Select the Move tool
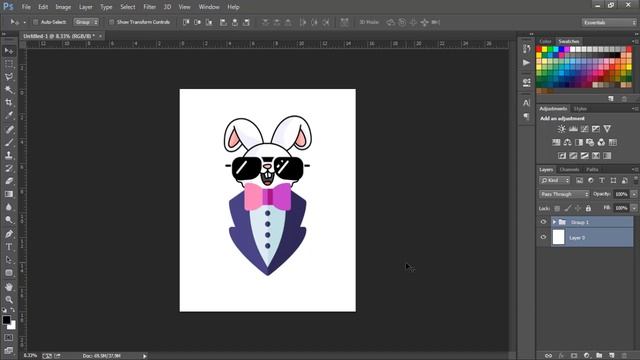Image resolution: width=640 pixels, height=360 pixels. 9,51
